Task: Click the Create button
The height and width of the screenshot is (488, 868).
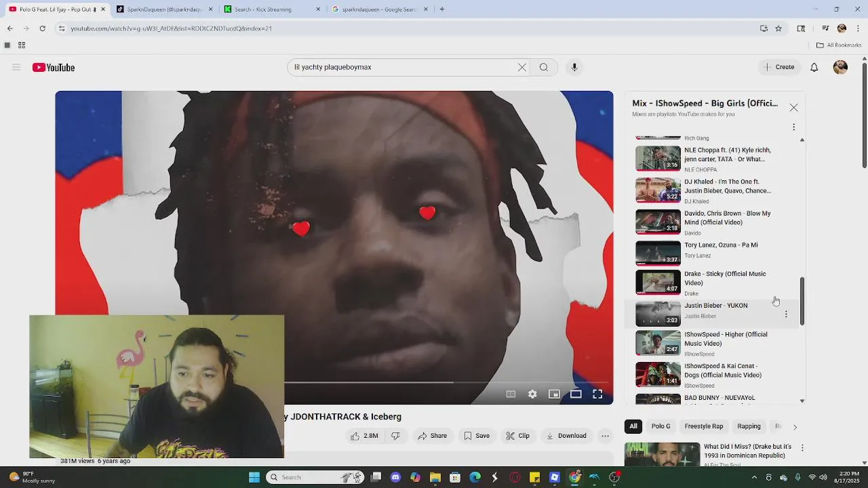Action: (779, 67)
